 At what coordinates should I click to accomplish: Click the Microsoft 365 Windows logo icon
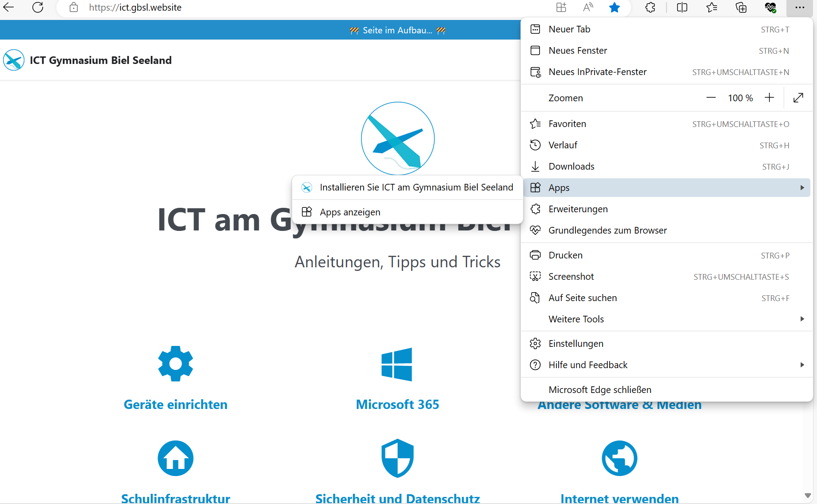point(397,364)
